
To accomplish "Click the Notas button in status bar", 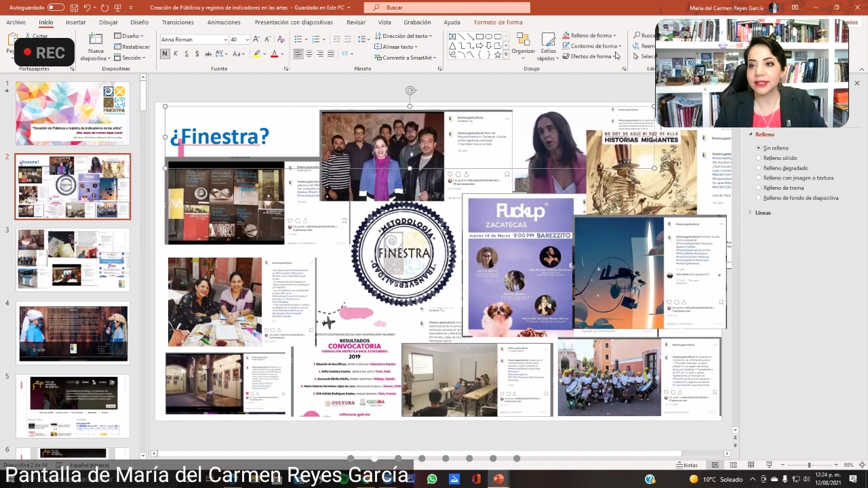I will coord(687,465).
